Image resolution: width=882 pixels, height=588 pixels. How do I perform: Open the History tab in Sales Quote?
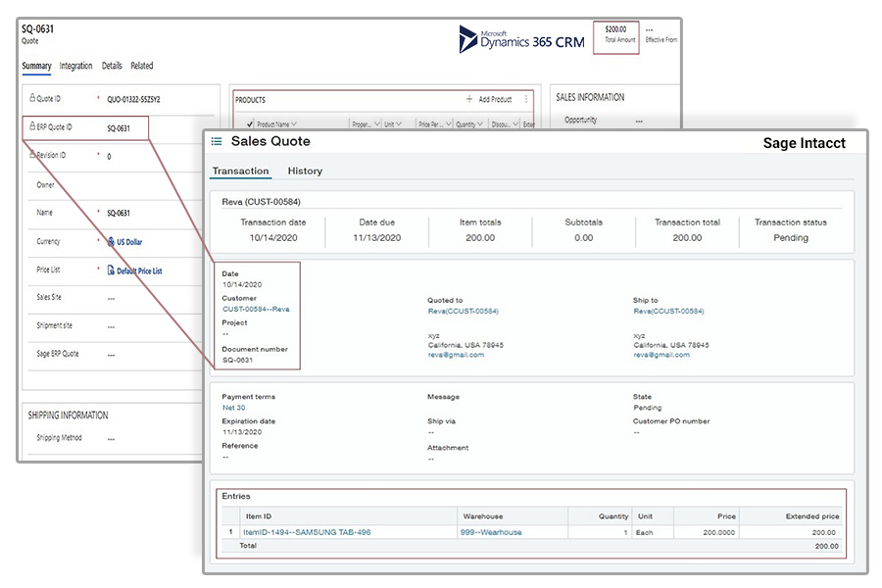pyautogui.click(x=305, y=171)
